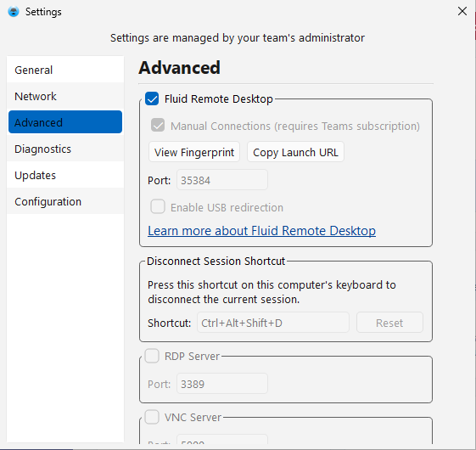The image size is (476, 450).
Task: Open the Configuration tab
Action: click(x=65, y=201)
